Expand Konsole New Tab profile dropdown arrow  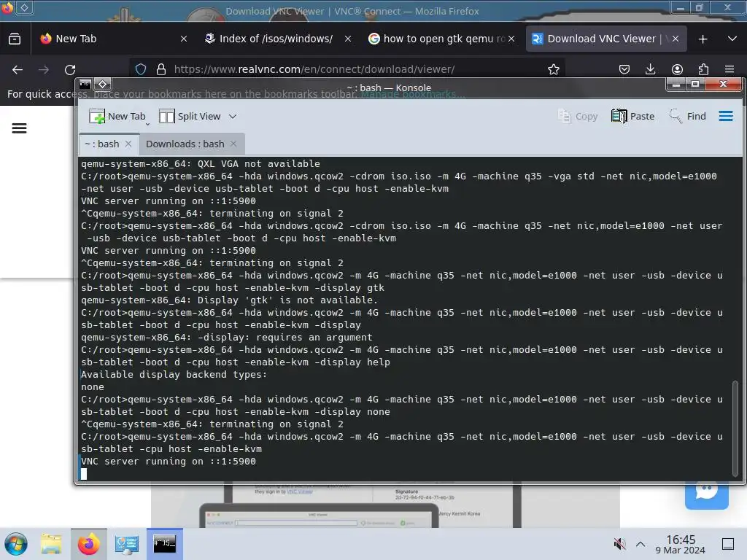click(x=147, y=124)
